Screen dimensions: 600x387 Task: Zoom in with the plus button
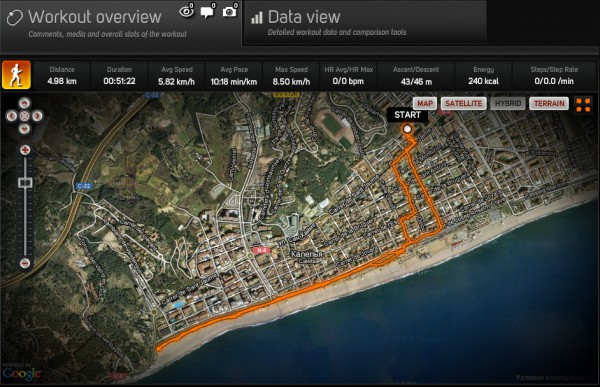[x=25, y=150]
